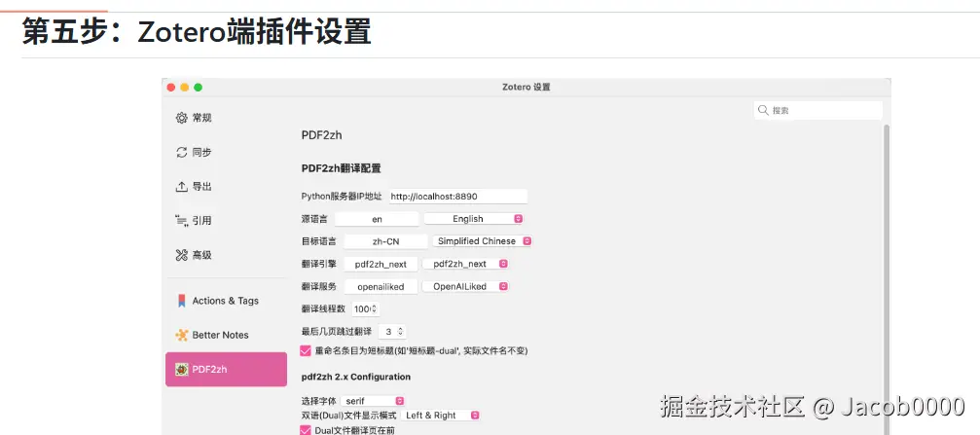The width and height of the screenshot is (980, 435).
Task: Open the 高级 advanced tools icon
Action: 181,254
